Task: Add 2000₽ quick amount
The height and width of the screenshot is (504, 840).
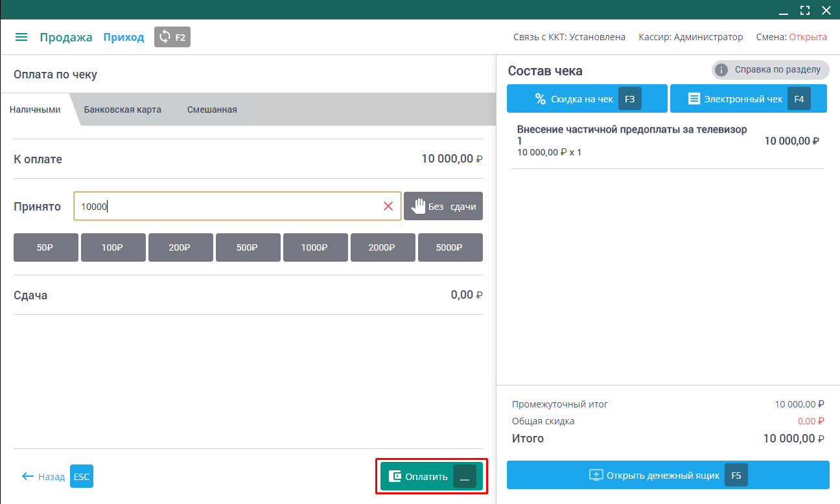Action: [383, 247]
